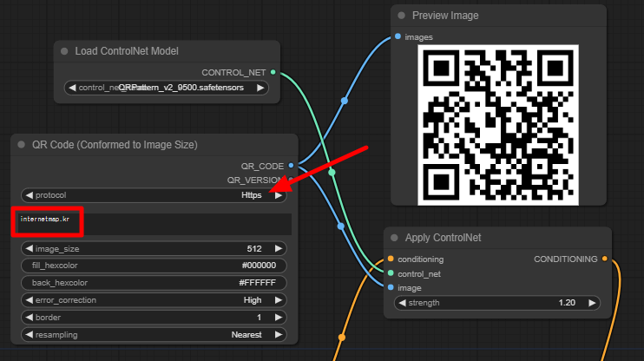The width and height of the screenshot is (644, 361).
Task: Select the Load ControlNet Model title
Action: point(127,51)
